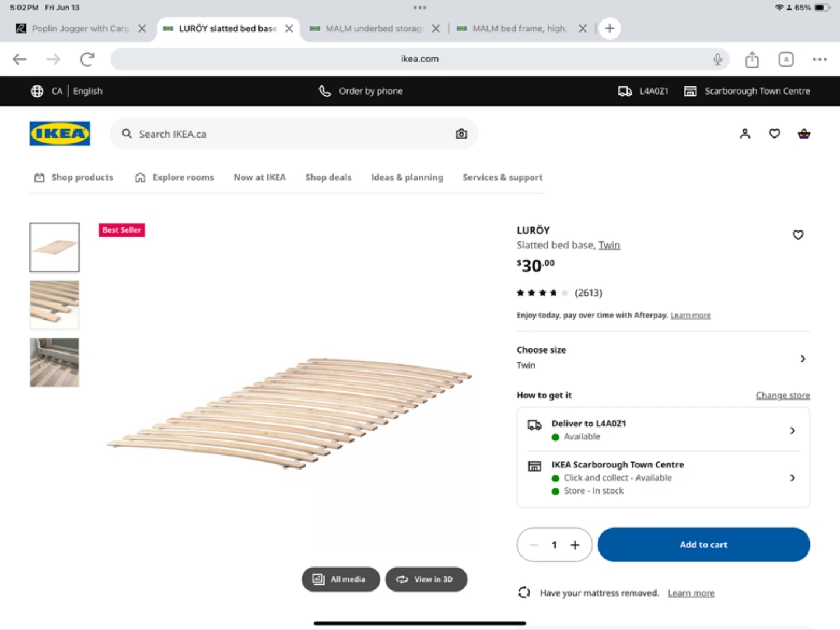Open the share icon in browser toolbar
This screenshot has width=840, height=630.
(752, 59)
